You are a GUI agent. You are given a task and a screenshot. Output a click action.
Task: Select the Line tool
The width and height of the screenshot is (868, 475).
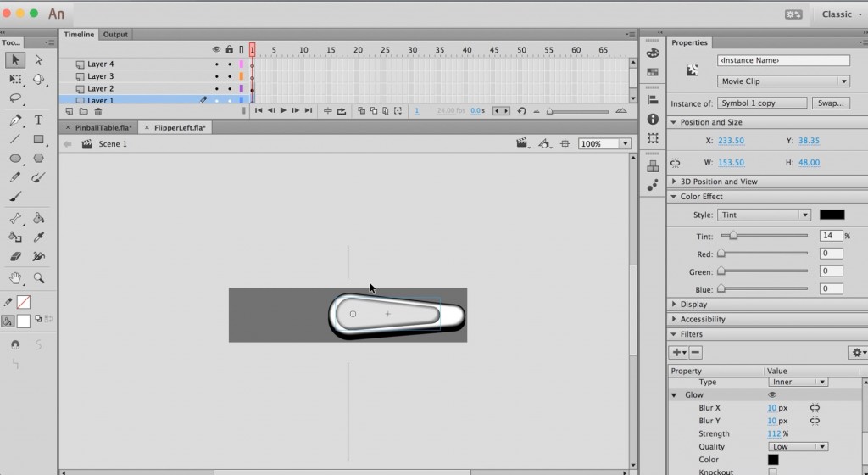tap(15, 139)
